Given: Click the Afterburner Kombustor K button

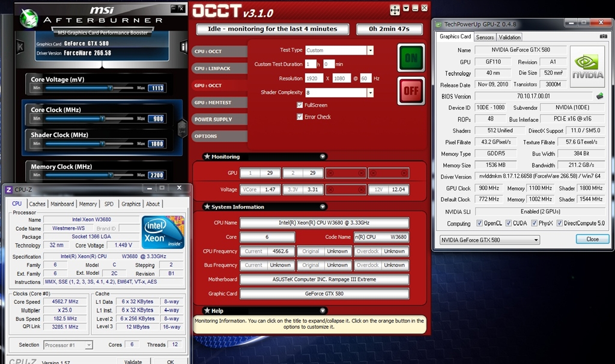Looking at the screenshot, I should [x=20, y=46].
